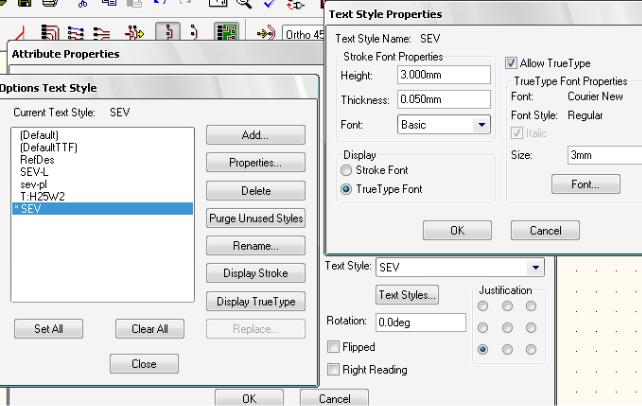This screenshot has width=642, height=406.
Task: Click the printer icon in toolbar
Action: [x=50, y=3]
